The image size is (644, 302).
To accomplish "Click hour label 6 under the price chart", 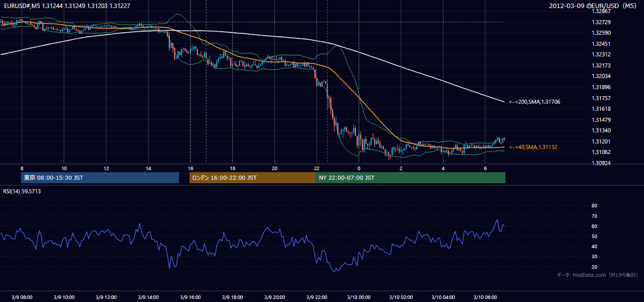I will click(485, 168).
